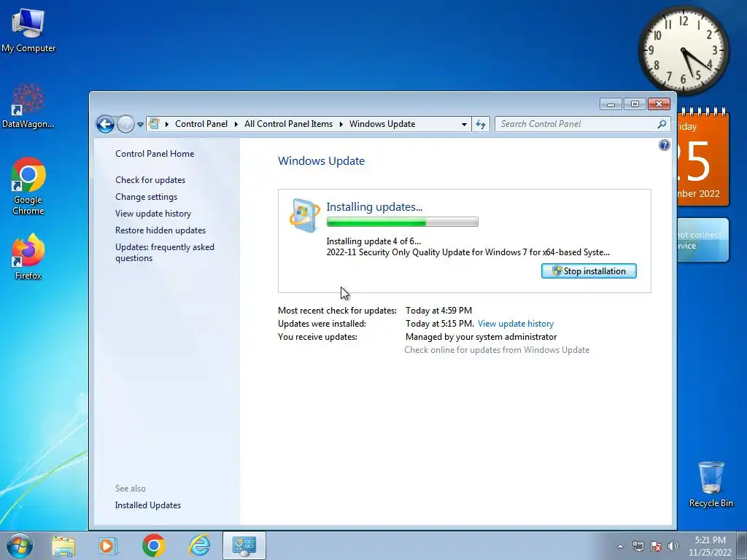Close the Windows Update window
This screenshot has height=560, width=747.
tap(659, 104)
